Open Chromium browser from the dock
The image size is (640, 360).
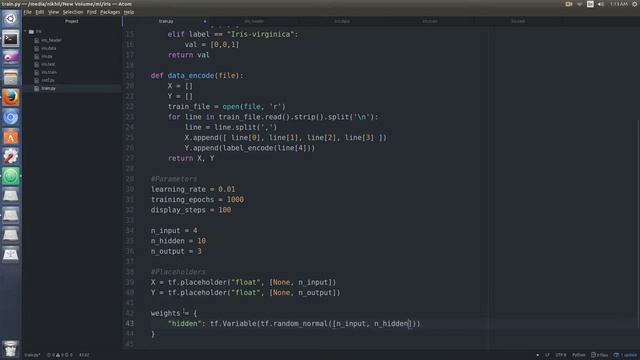(x=11, y=118)
